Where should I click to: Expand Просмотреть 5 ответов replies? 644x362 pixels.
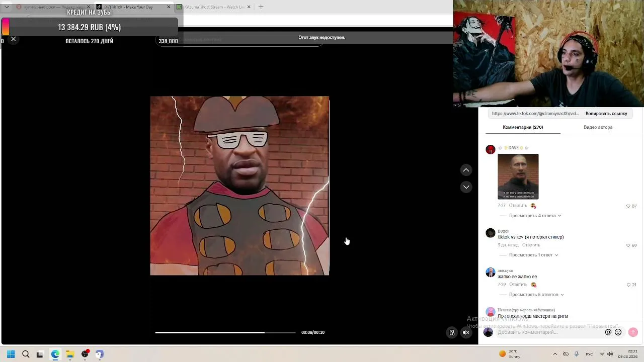536,295
